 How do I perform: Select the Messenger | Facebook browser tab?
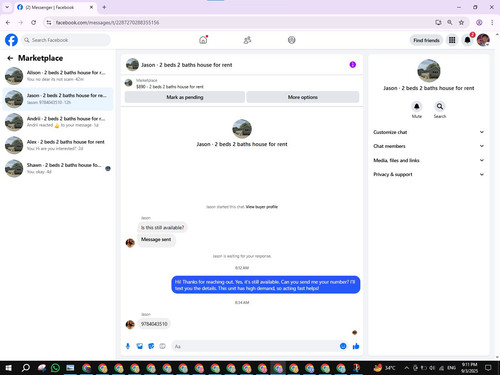click(x=55, y=7)
